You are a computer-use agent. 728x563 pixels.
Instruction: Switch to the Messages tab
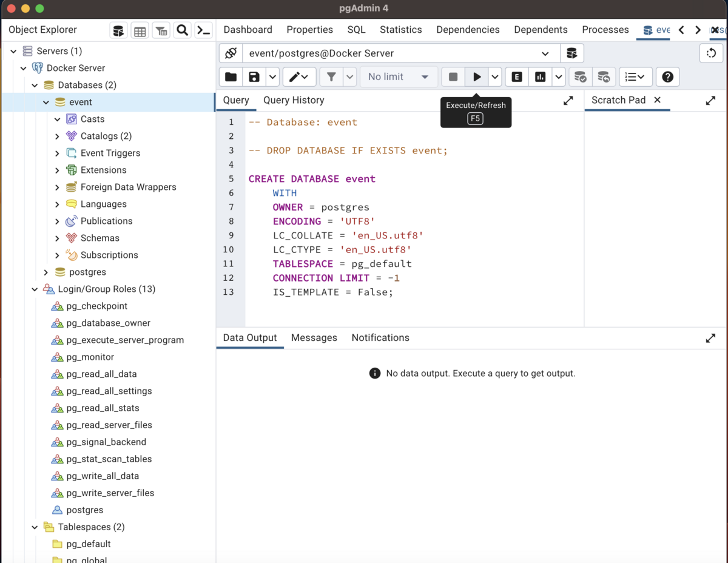coord(314,338)
